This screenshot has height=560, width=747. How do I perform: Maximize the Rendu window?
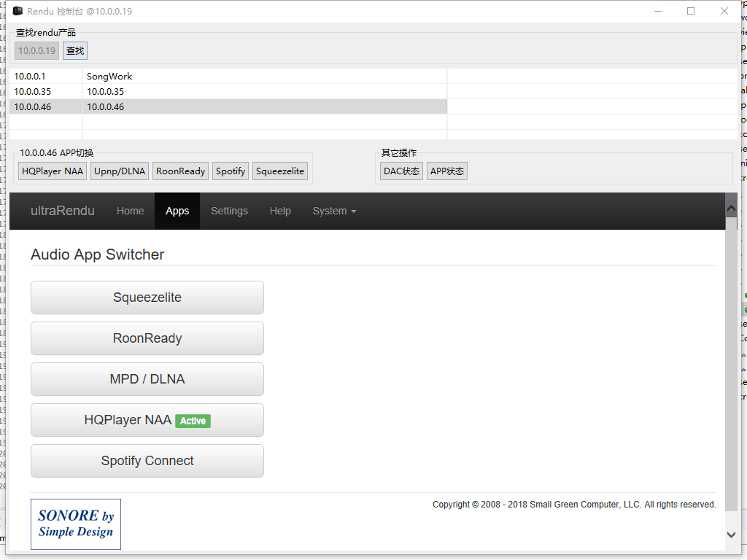691,11
